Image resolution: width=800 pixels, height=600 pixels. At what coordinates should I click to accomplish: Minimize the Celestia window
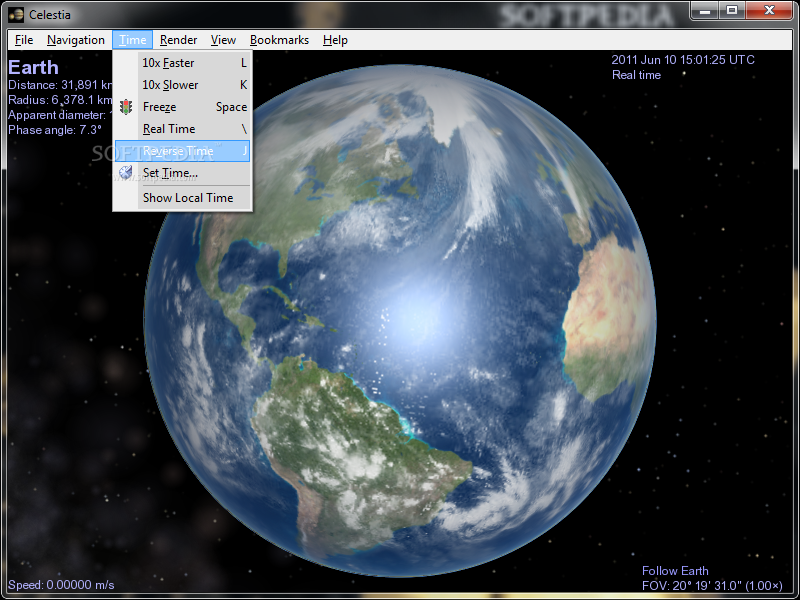pyautogui.click(x=705, y=11)
